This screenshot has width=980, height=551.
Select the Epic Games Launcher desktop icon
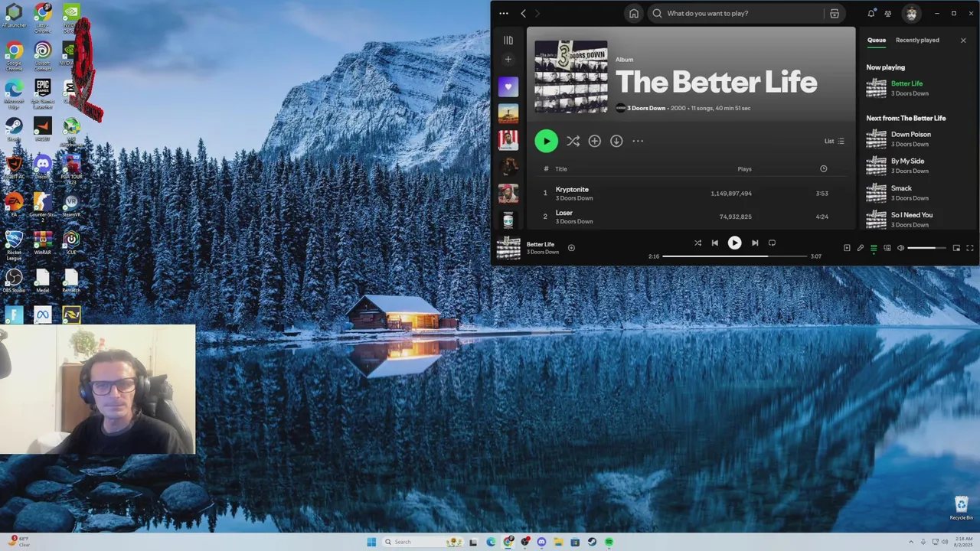click(x=43, y=93)
